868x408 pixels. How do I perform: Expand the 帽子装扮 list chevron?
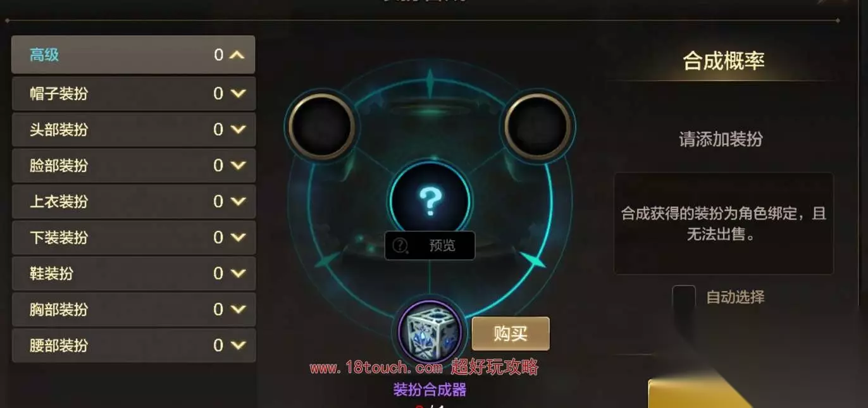(x=238, y=94)
